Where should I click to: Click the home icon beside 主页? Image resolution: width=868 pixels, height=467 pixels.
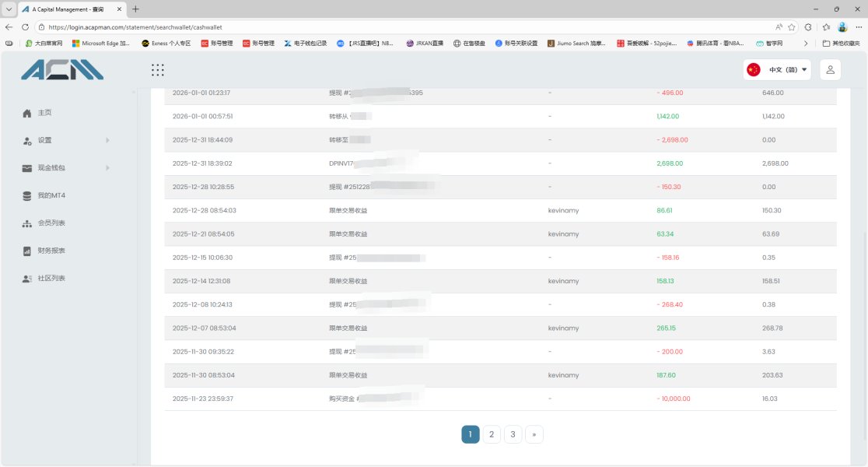point(27,113)
